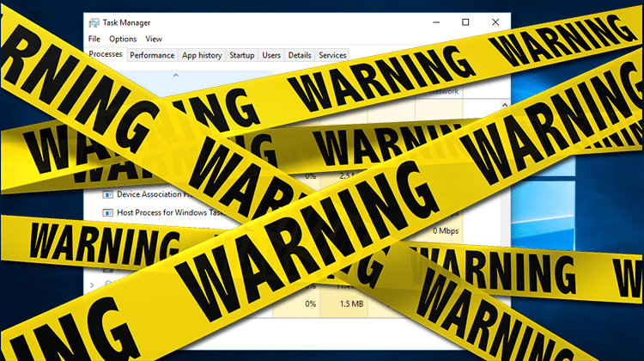Screen dimensions: 644x361
Task: Maximize the Task Manager window
Action: (465, 23)
